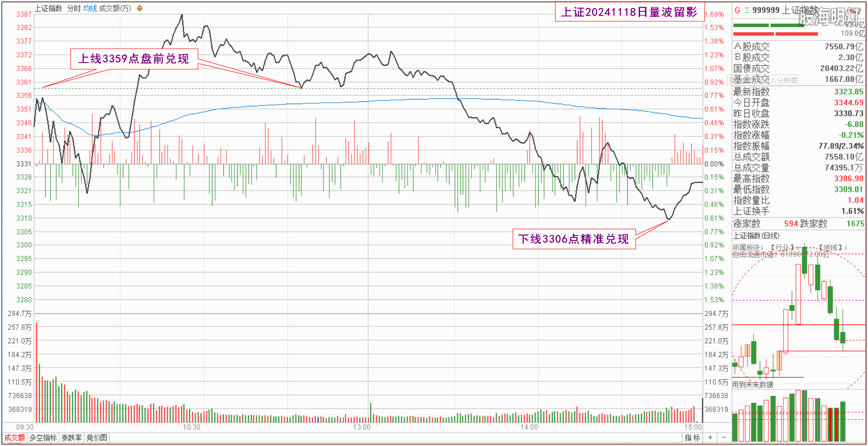
Task: Click the 总成交量 74395.1万 row
Action: tap(798, 168)
